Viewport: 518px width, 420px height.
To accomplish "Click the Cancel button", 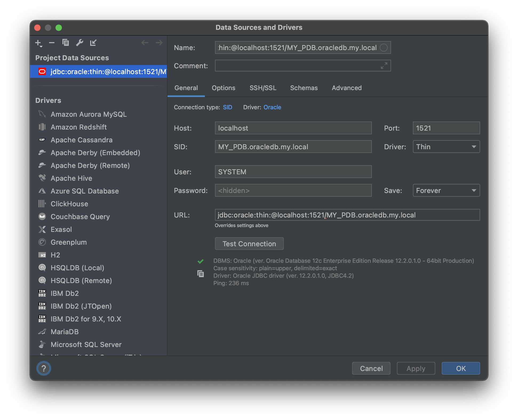I will [x=371, y=369].
